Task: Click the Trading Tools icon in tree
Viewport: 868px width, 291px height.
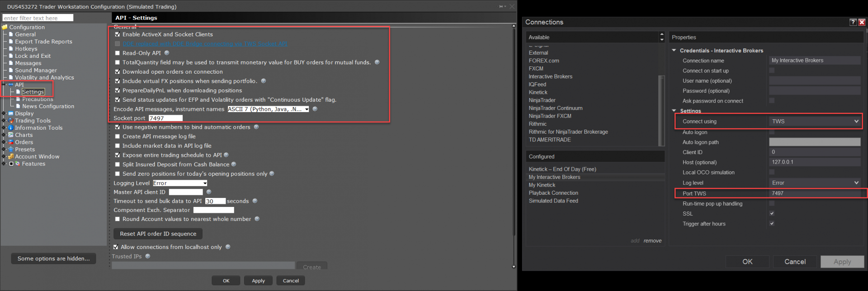Action: (11, 121)
